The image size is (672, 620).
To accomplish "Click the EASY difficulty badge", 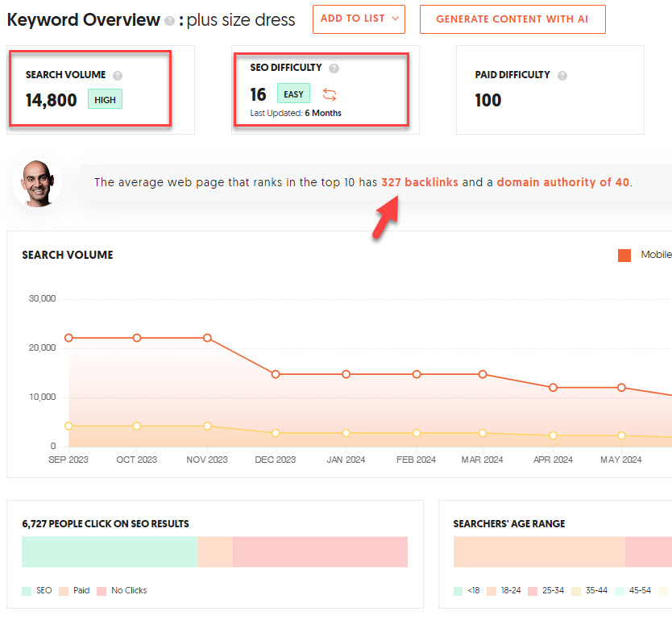I will [293, 94].
